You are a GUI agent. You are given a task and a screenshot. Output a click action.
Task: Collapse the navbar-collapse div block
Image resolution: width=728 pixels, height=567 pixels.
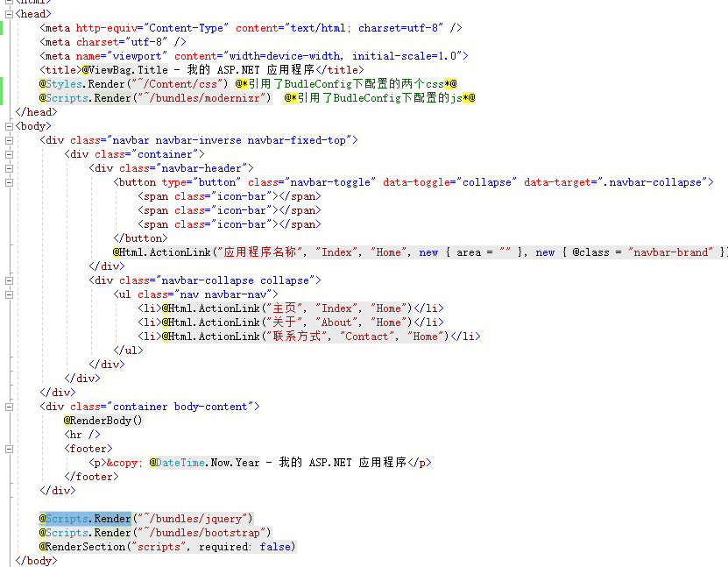(x=9, y=280)
